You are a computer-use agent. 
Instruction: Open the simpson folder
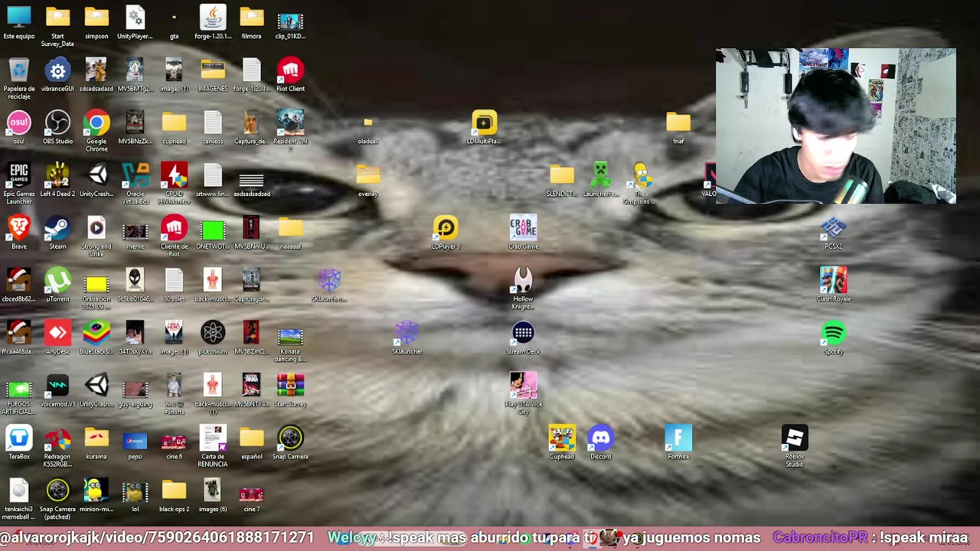coord(96,22)
